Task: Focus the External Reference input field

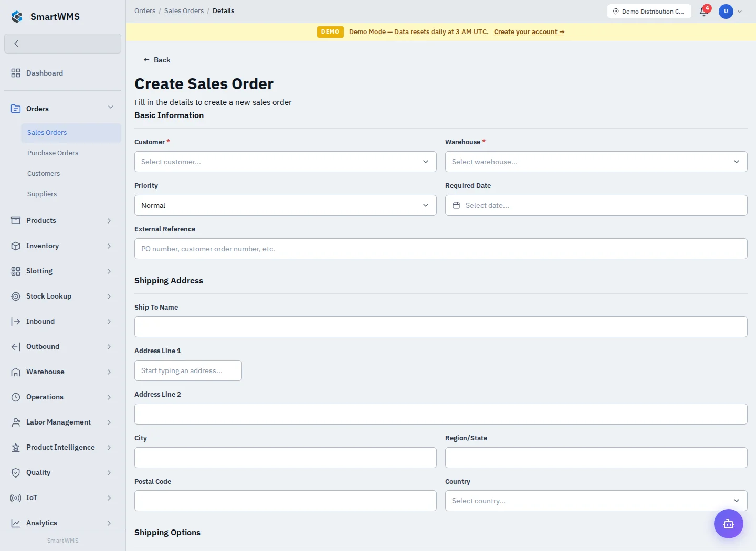Action: click(x=441, y=249)
